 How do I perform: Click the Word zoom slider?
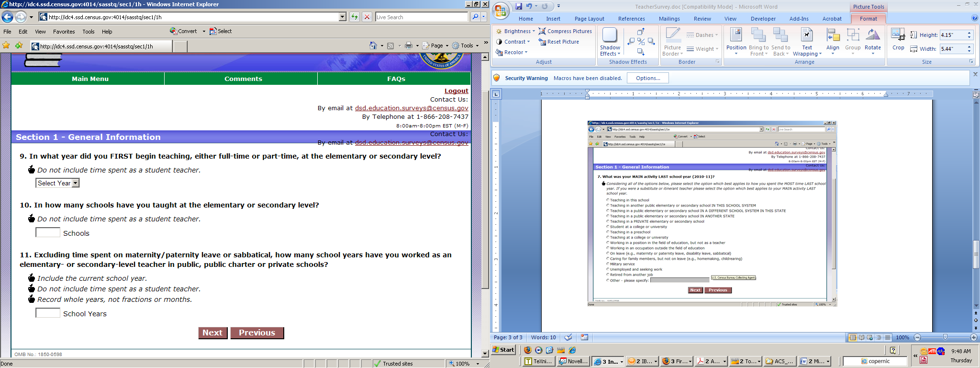pos(945,337)
